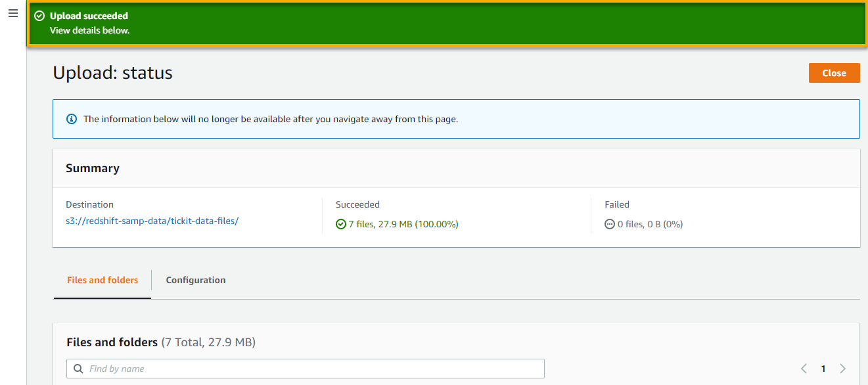868x385 pixels.
Task: Click the Failed status ellipsis icon
Action: click(610, 224)
